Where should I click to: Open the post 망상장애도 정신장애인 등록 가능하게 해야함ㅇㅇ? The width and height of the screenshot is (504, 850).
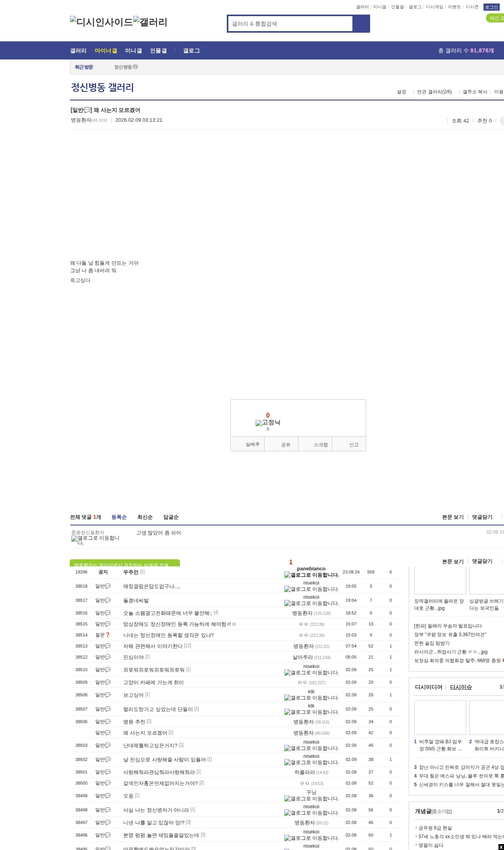[x=180, y=624]
